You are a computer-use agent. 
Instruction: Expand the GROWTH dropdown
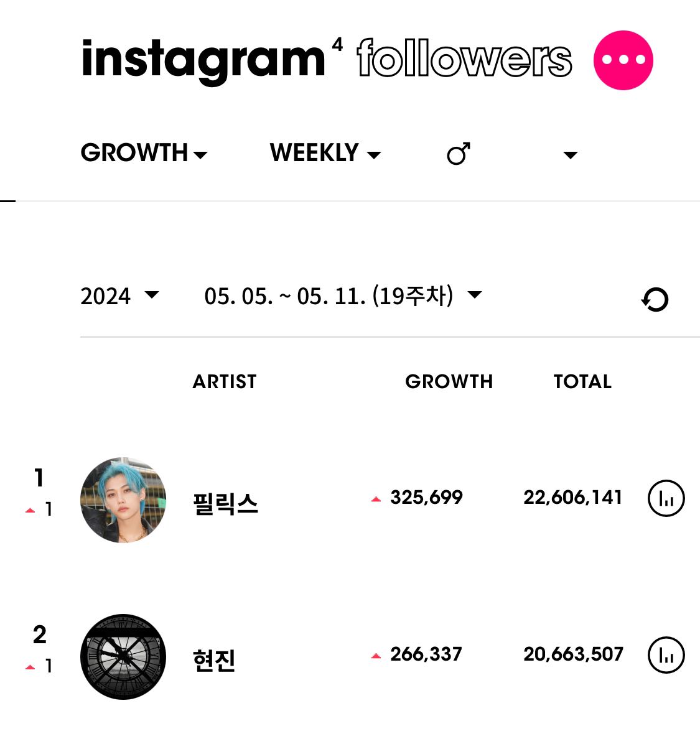(x=144, y=153)
